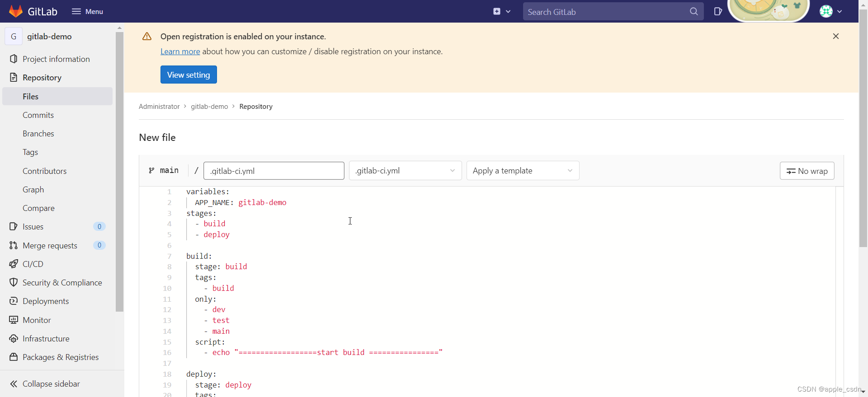Click the Security & Compliance shield icon
Screen dimensions: 868x397
pyautogui.click(x=14, y=282)
